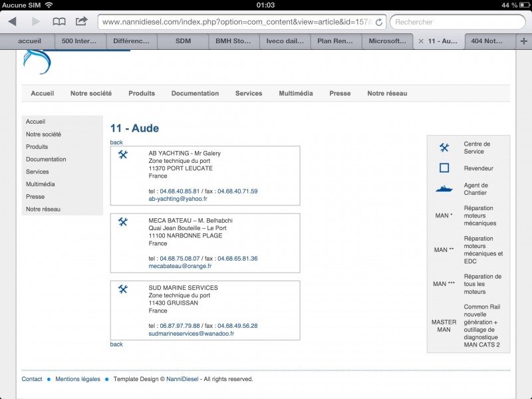The image size is (532, 399).
Task: Open Services in the top menu
Action: (249, 93)
